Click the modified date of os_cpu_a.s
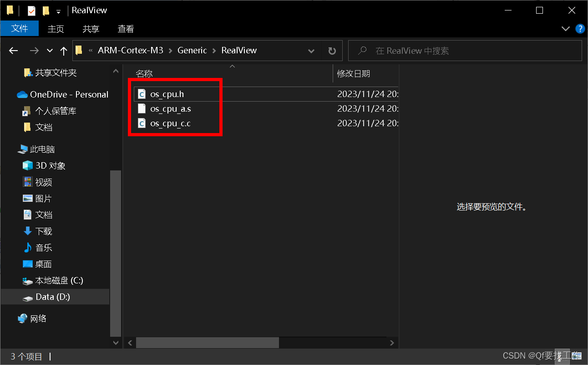The image size is (588, 365). tap(367, 109)
